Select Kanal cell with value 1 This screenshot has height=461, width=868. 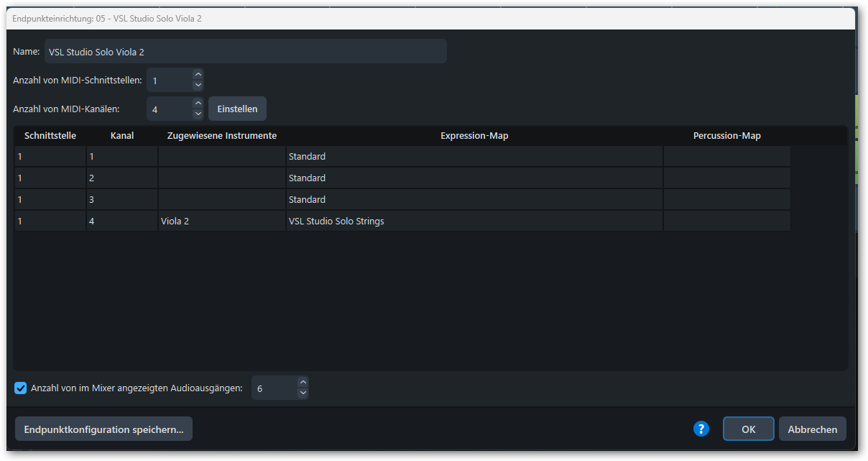[122, 156]
